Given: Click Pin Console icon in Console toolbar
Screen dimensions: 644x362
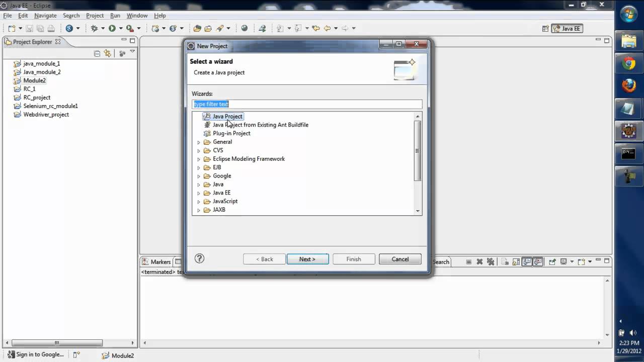Looking at the screenshot, I should click(x=552, y=261).
